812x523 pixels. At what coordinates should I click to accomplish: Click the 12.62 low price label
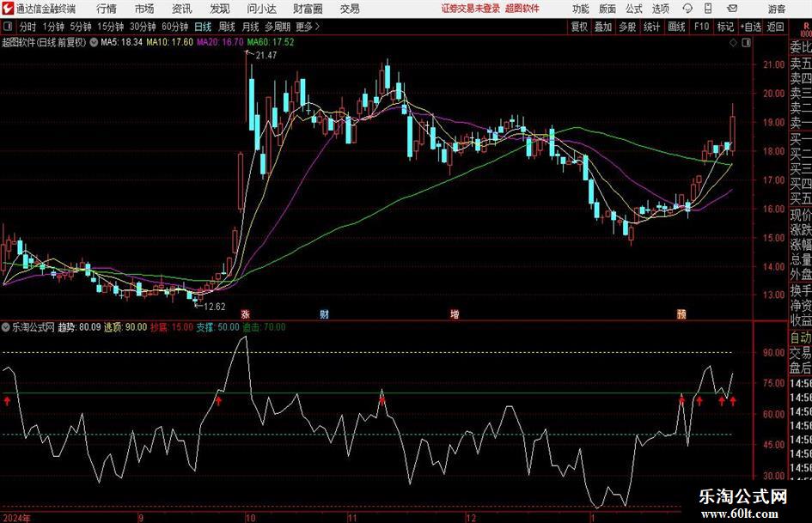pyautogui.click(x=215, y=307)
